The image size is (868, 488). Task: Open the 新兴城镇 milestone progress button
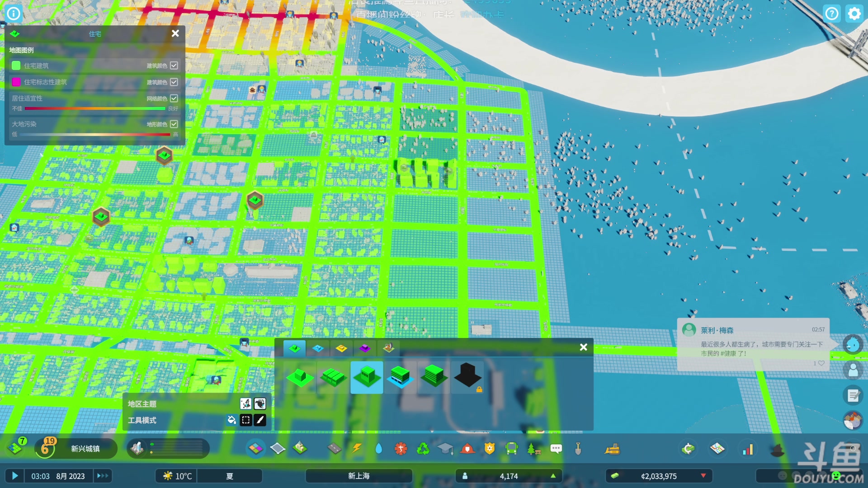coord(76,448)
